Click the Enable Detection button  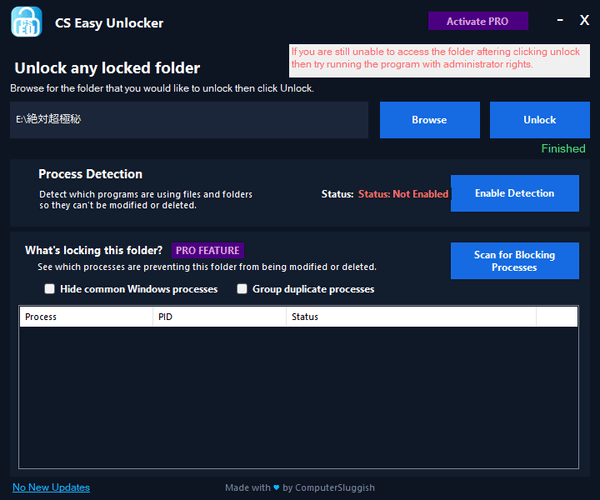coord(515,193)
